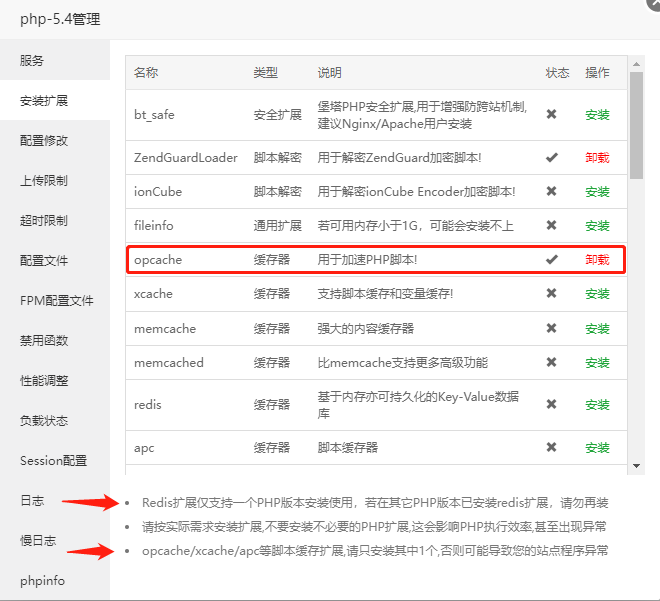Click memcached's X status icon
Image resolution: width=660 pixels, height=601 pixels.
(551, 362)
